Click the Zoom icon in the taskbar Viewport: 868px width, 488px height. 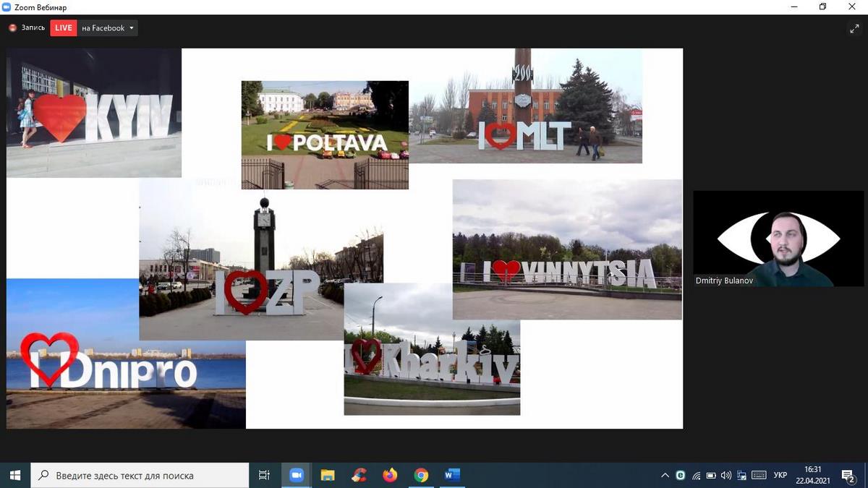click(296, 475)
